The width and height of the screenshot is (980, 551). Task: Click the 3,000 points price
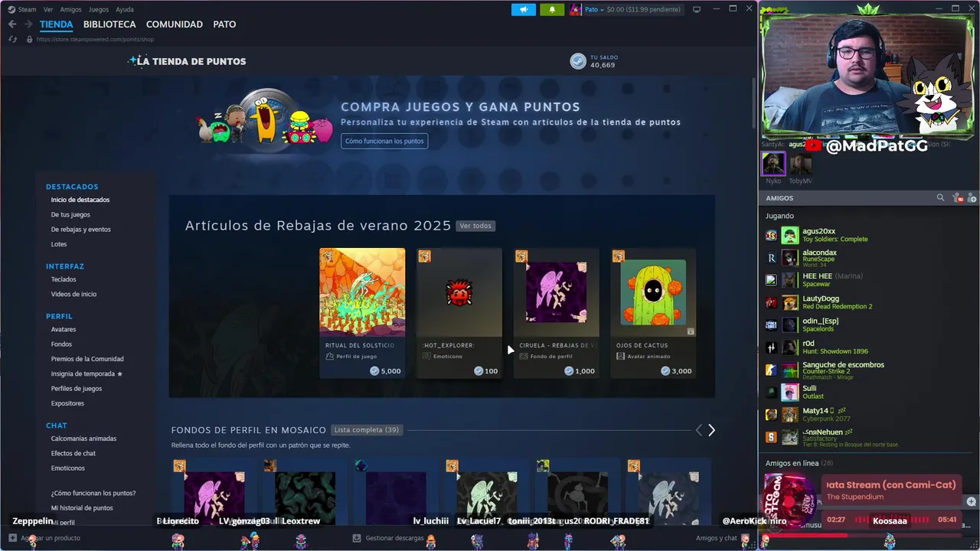(676, 371)
